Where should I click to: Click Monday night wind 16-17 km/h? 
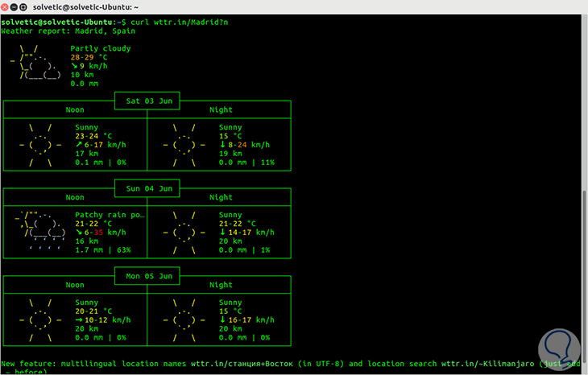(x=246, y=320)
